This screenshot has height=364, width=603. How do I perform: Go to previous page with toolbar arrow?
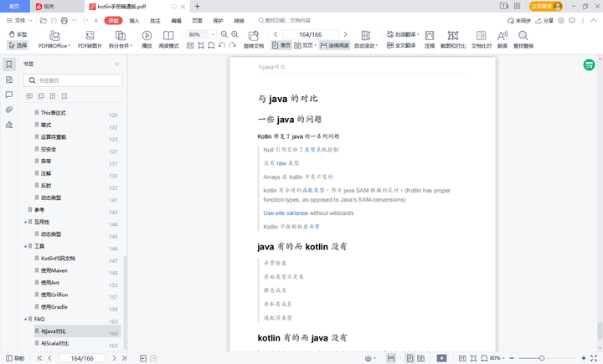pyautogui.click(x=276, y=34)
